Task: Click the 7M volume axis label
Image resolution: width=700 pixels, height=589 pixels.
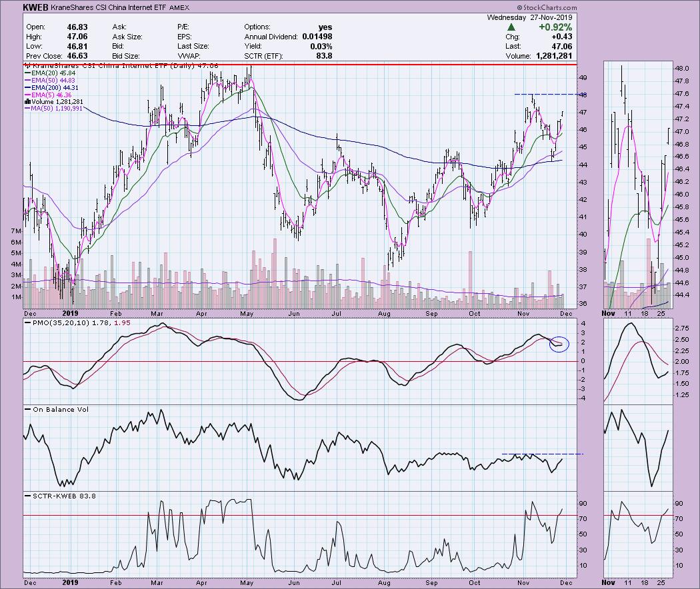Action: [15, 231]
